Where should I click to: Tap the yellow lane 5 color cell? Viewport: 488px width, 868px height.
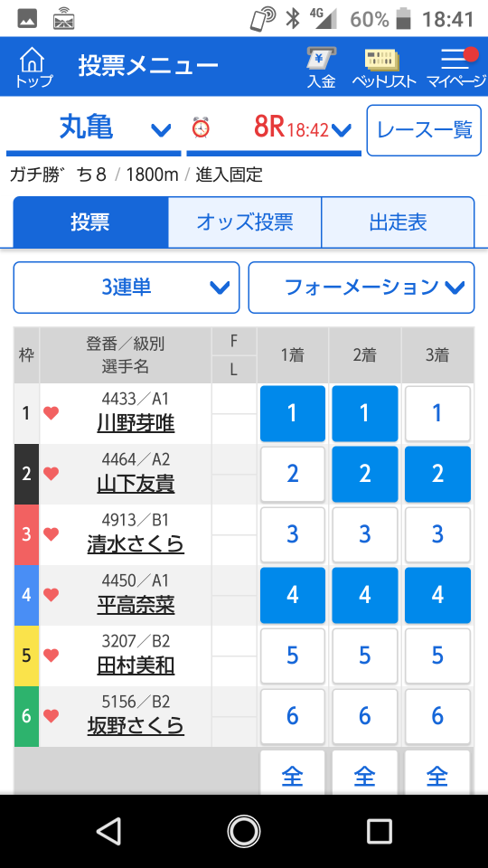pos(26,656)
